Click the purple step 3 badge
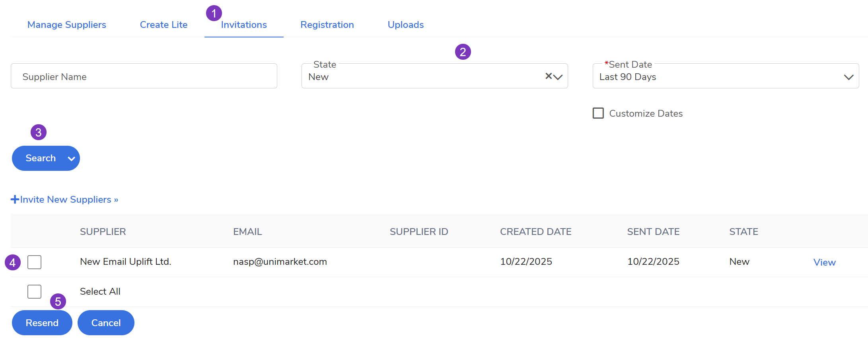868x346 pixels. coord(39,132)
